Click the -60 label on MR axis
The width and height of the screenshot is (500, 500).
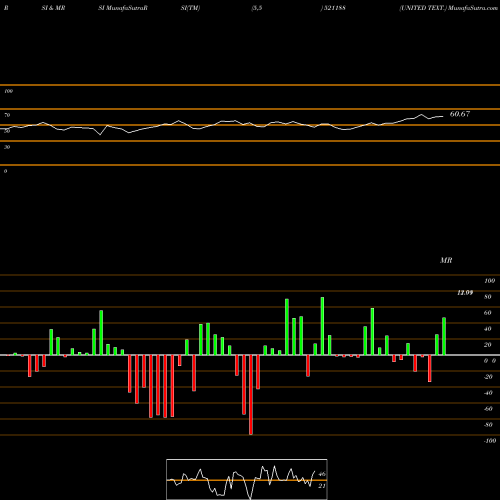click(488, 409)
